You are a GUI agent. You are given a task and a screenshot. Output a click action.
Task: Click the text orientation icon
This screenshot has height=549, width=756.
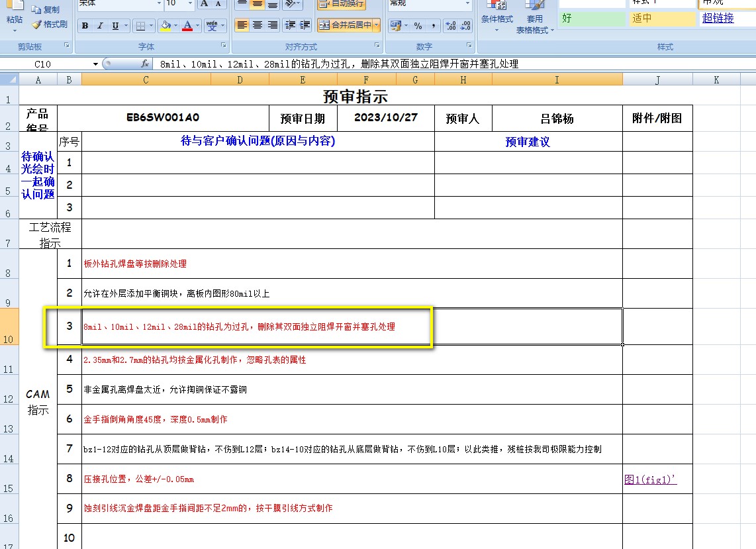(x=290, y=4)
